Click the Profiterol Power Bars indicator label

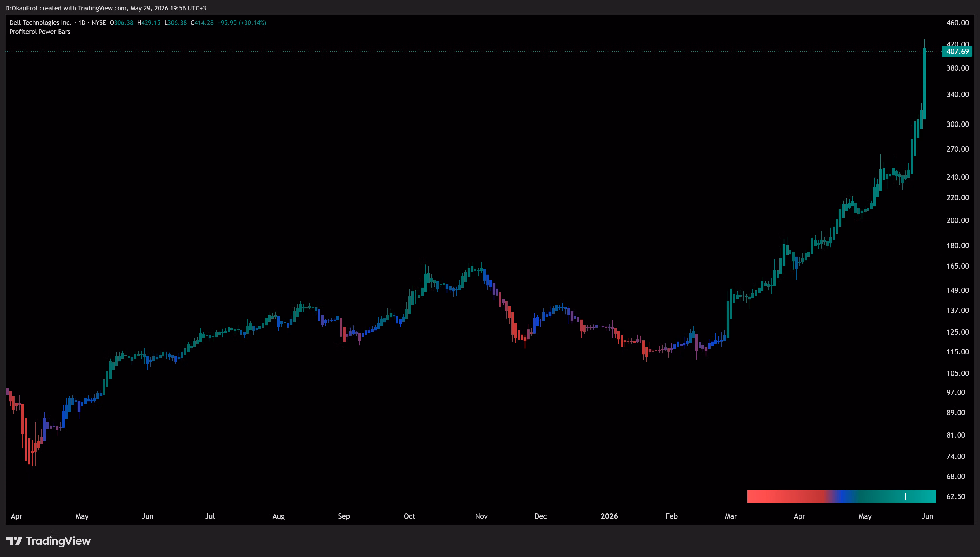click(40, 32)
